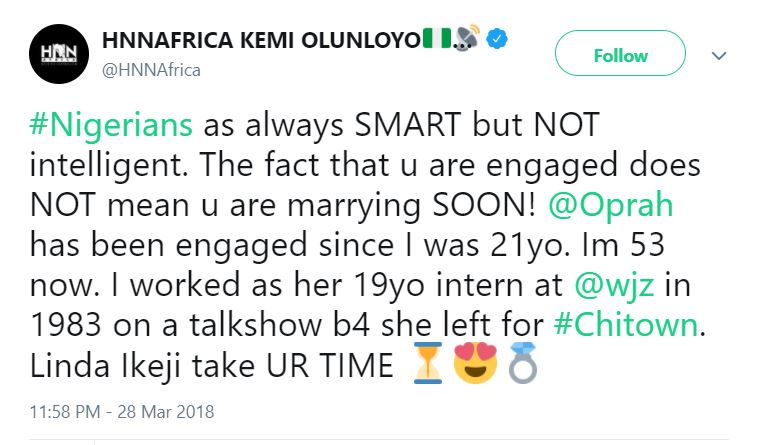Image resolution: width=762 pixels, height=445 pixels.
Task: Click the blue verified badge icon
Action: click(x=497, y=39)
